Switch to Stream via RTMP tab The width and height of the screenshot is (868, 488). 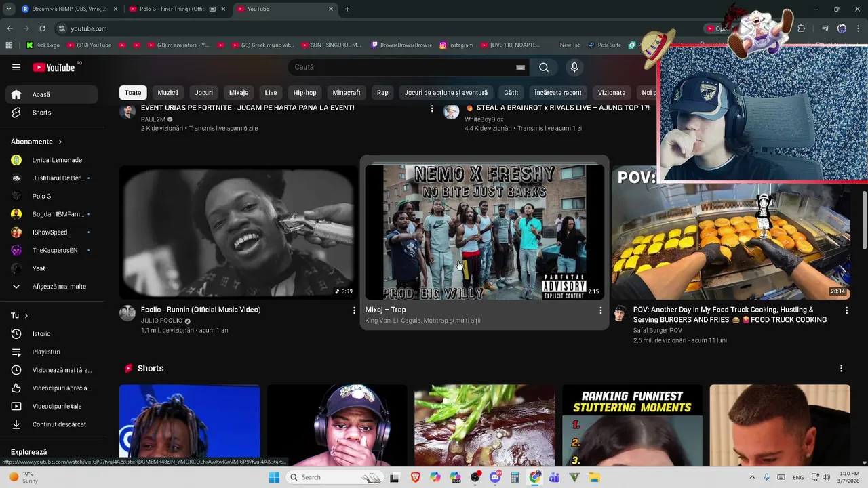pyautogui.click(x=69, y=9)
